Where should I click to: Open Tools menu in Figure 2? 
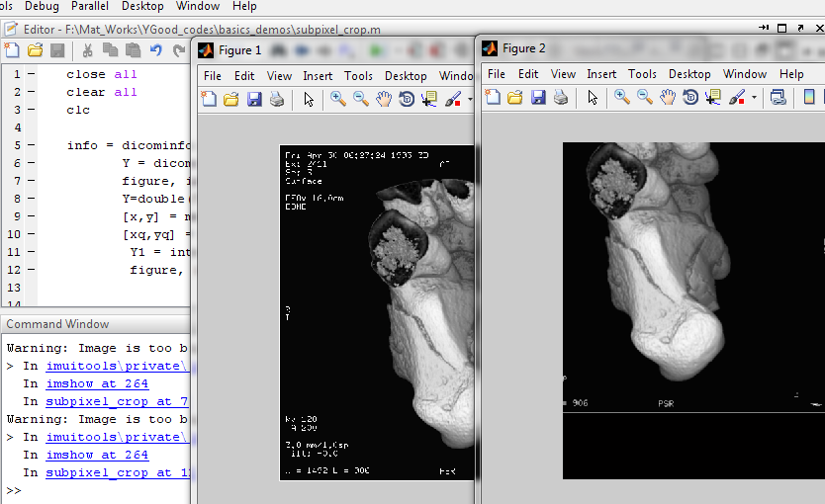point(642,74)
